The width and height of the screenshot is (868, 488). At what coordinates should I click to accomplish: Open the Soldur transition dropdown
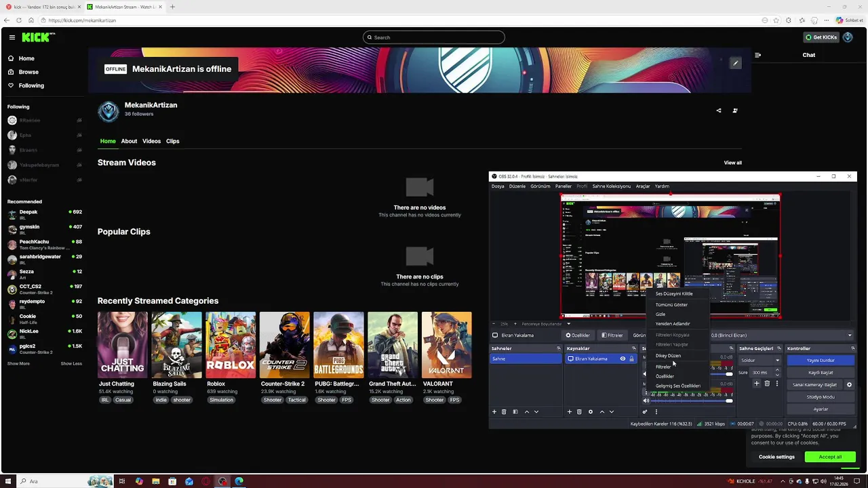tap(760, 360)
